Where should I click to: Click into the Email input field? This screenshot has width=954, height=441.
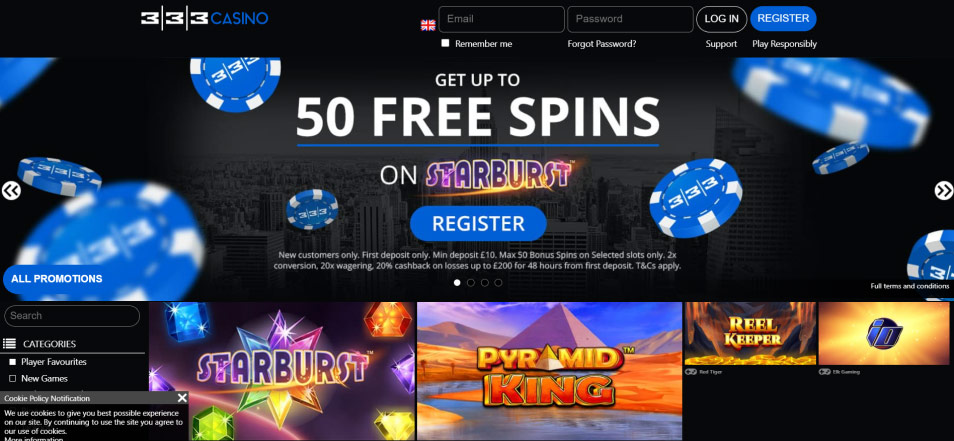[x=501, y=19]
